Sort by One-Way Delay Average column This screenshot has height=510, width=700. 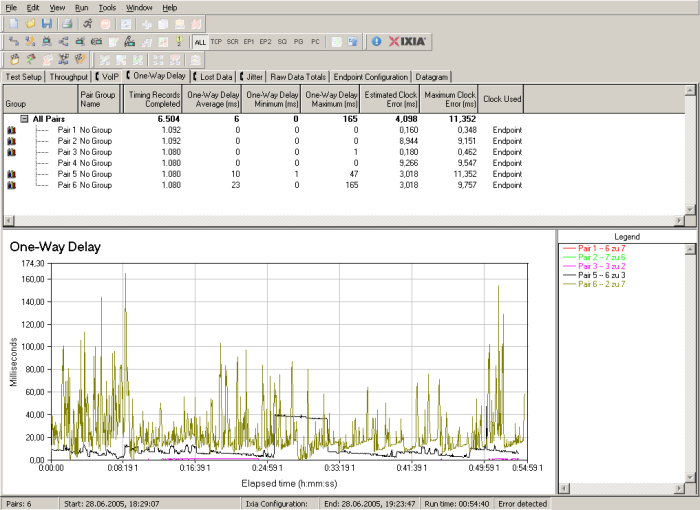[210, 99]
